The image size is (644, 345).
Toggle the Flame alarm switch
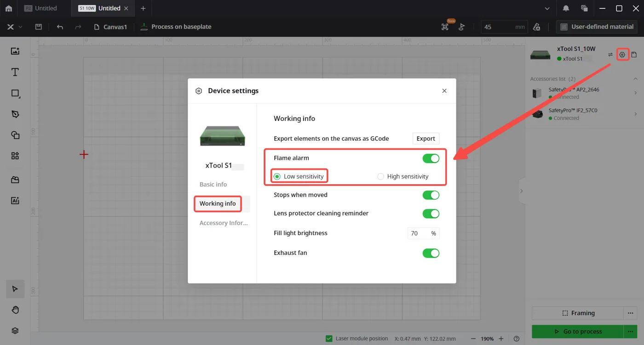431,158
